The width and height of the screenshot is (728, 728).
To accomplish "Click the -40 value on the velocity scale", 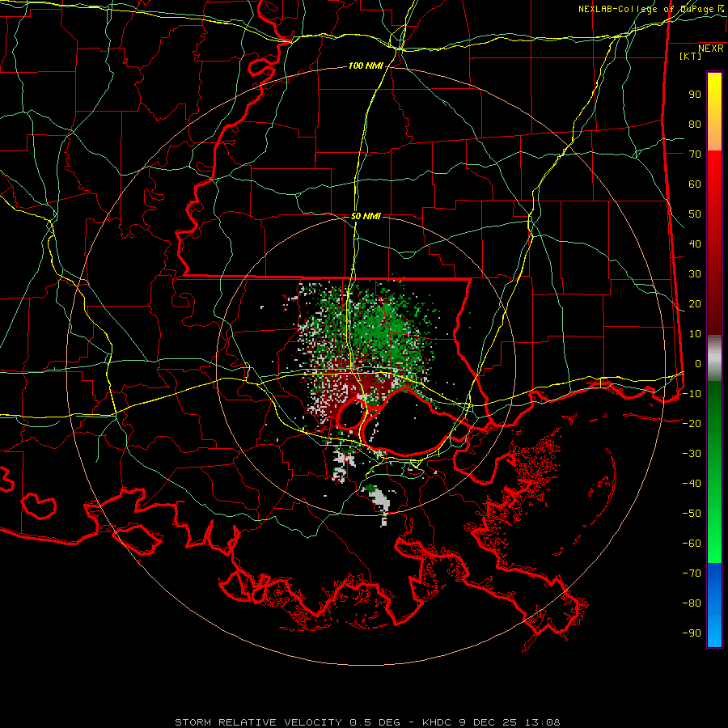I will (692, 484).
